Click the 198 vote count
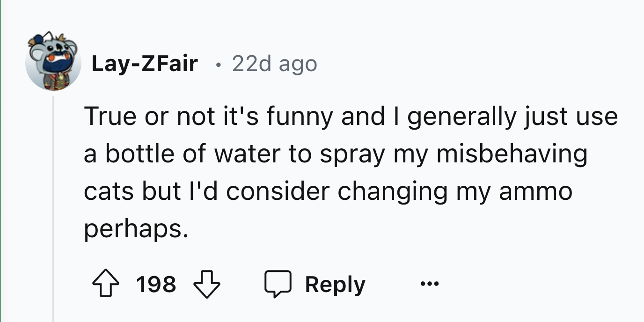Viewport: 644px width, 322px height. point(156,285)
